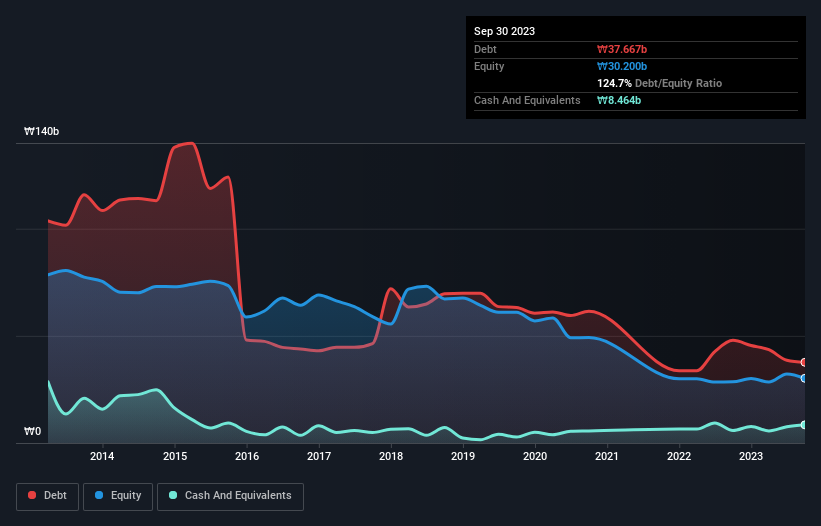
Task: Click the 2016 x-axis label
Action: [247, 456]
